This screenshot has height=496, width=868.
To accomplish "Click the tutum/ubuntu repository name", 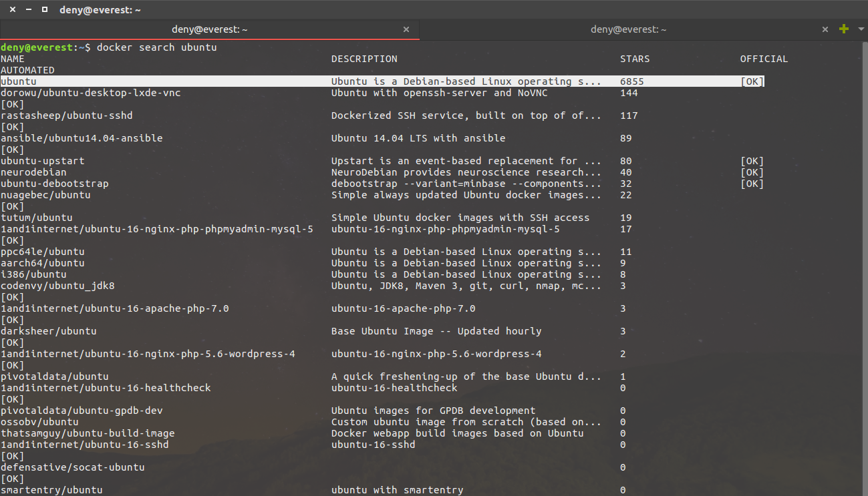I will pos(37,217).
